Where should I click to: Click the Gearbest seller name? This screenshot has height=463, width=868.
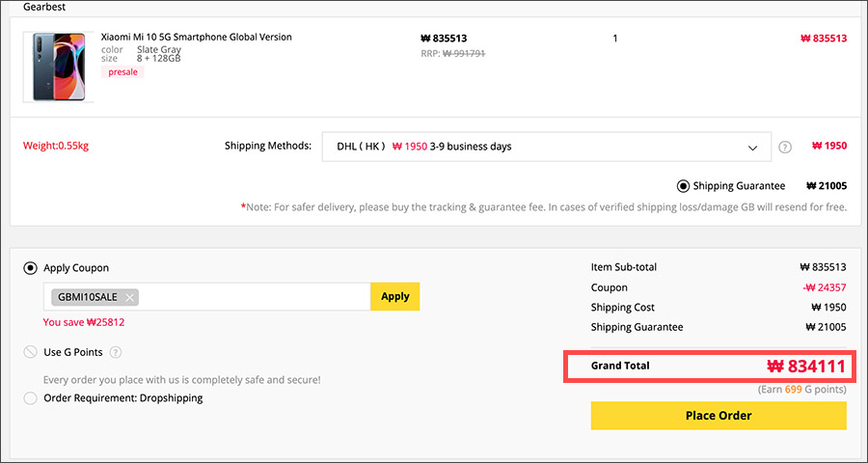(x=43, y=8)
